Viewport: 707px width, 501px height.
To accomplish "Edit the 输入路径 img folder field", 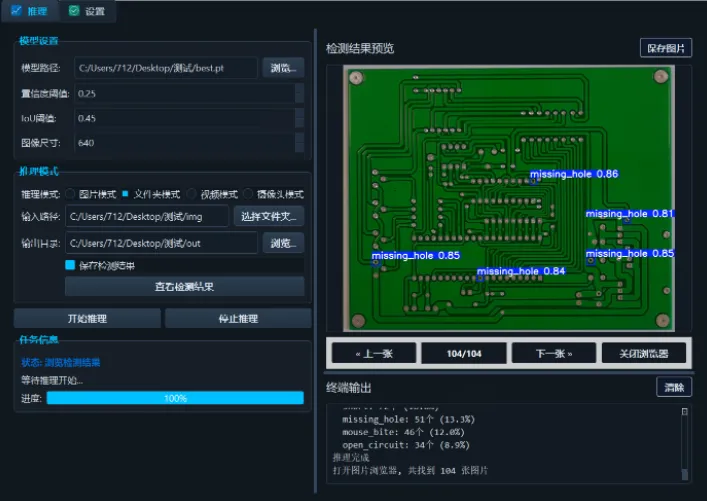I will (x=147, y=216).
